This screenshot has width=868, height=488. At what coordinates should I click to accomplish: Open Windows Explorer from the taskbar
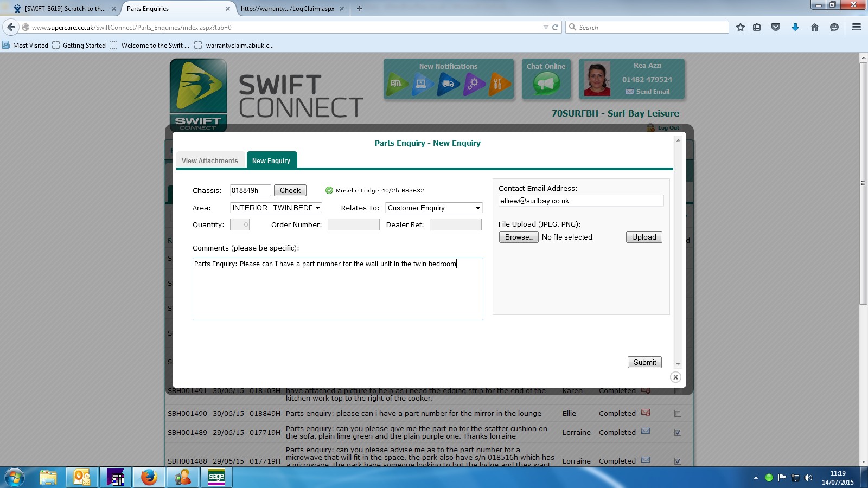pyautogui.click(x=48, y=477)
